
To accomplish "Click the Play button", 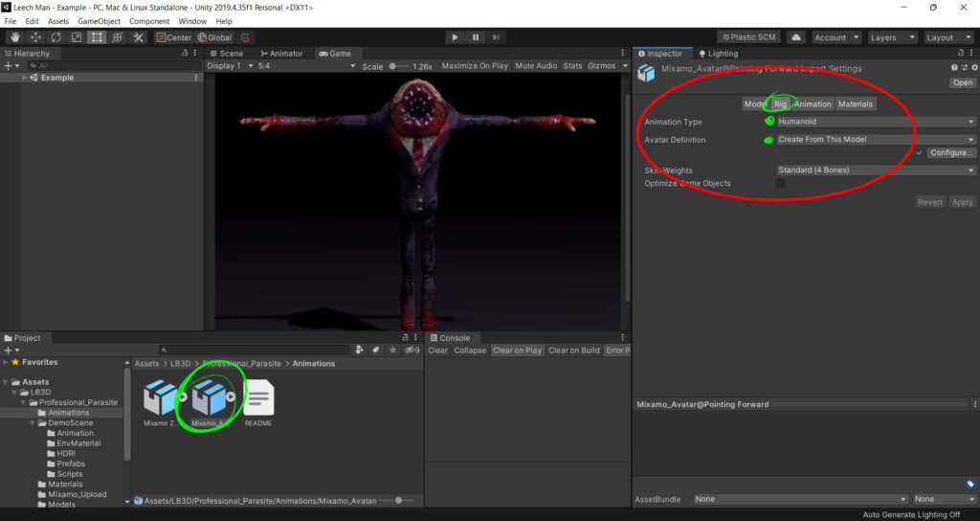I will pyautogui.click(x=455, y=37).
